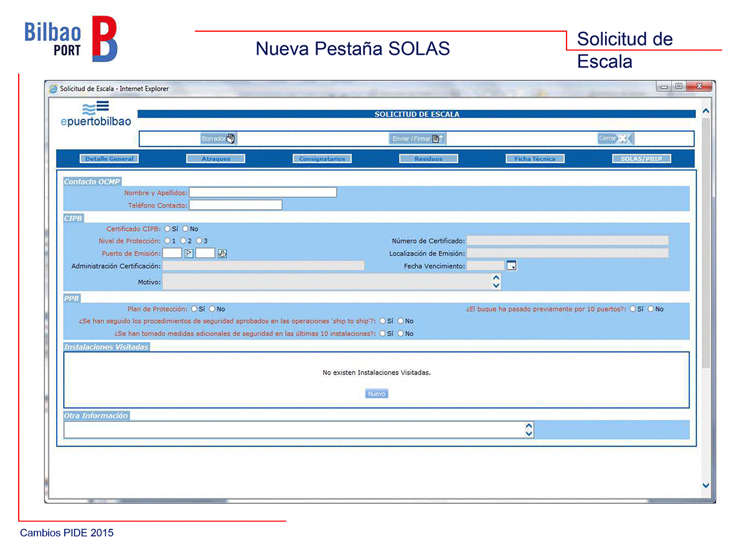747x560 pixels.
Task: Choose Nivel de Protección 3
Action: tap(199, 241)
